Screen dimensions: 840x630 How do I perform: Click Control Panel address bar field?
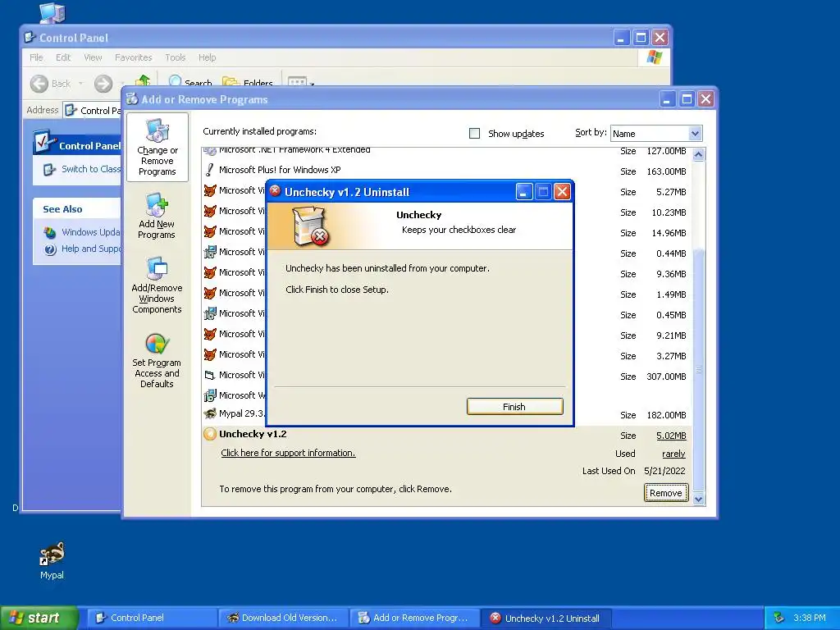pos(92,111)
